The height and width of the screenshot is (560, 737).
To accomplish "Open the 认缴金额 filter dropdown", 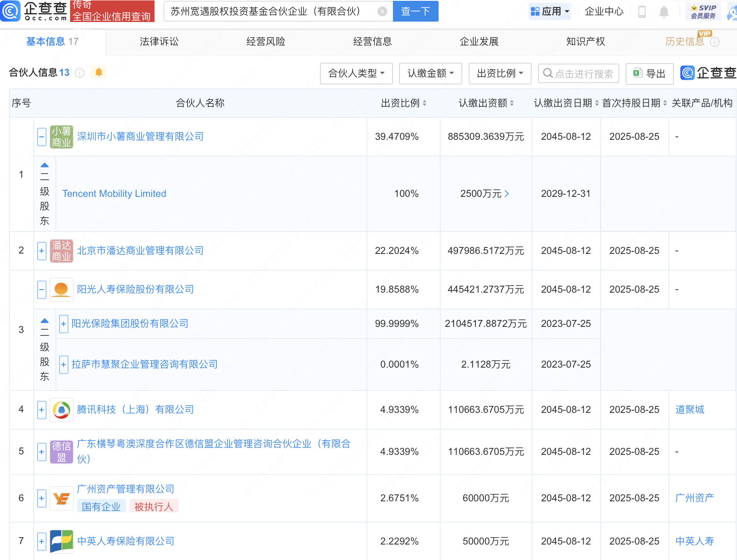I will [430, 73].
